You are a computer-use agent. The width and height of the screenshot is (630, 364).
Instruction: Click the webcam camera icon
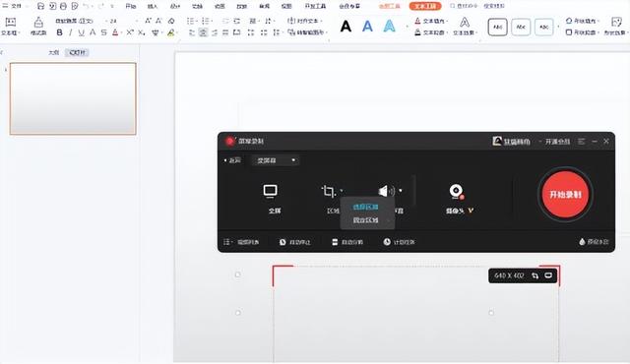point(456,192)
